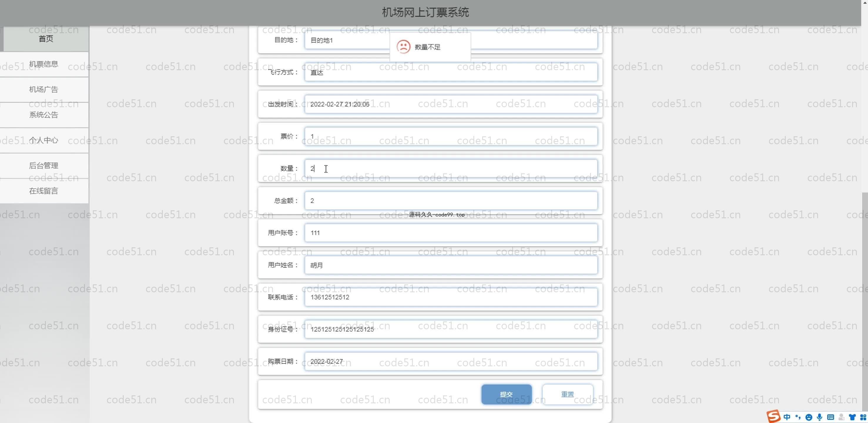The height and width of the screenshot is (423, 868).
Task: Click the 机场网上订票系统 page title
Action: (425, 12)
